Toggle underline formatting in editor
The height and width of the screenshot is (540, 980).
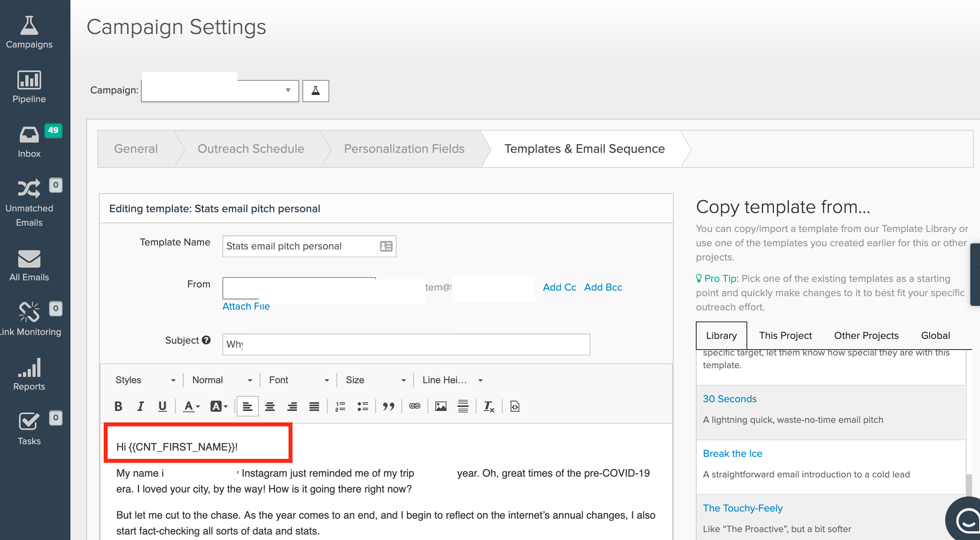(162, 406)
